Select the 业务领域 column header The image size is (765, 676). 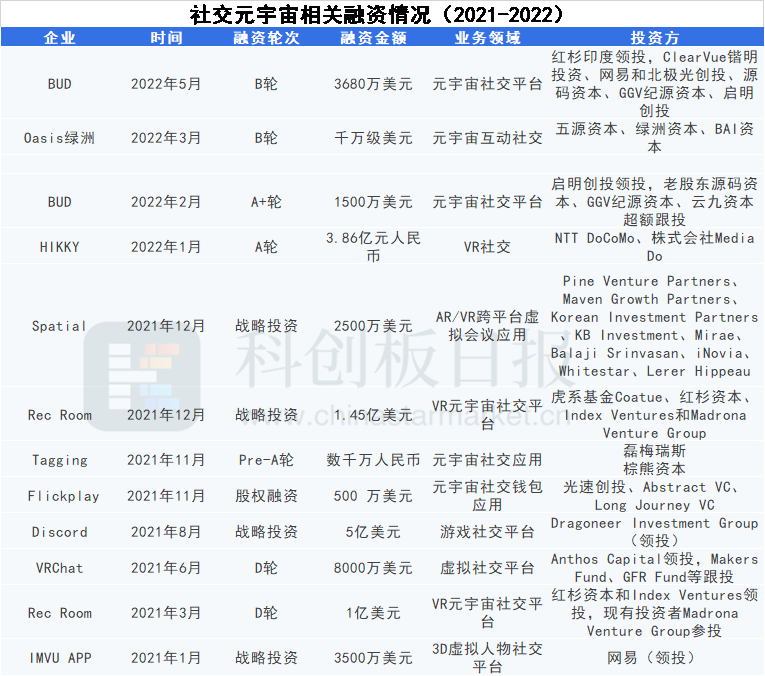point(487,38)
